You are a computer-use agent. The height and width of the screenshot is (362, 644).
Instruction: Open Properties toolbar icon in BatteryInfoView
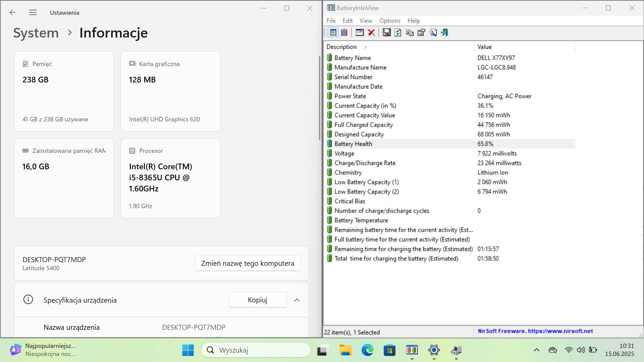421,33
